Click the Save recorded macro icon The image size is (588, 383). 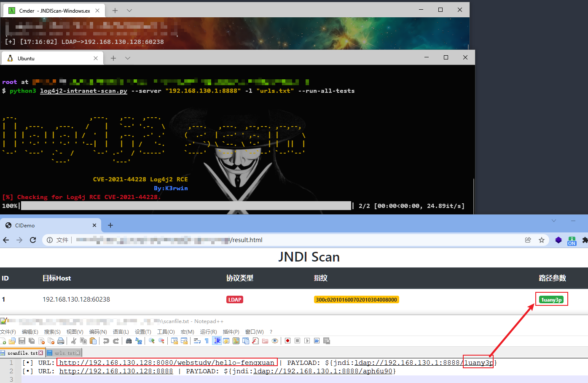tap(327, 341)
